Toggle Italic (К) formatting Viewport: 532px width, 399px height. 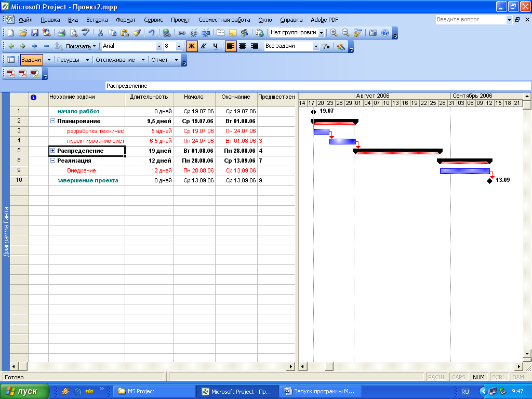click(204, 46)
